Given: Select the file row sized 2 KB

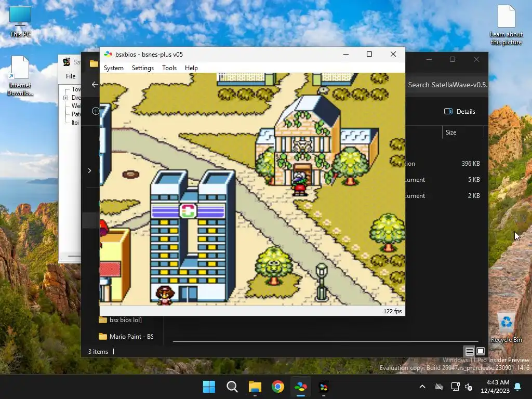Looking at the screenshot, I should point(445,196).
